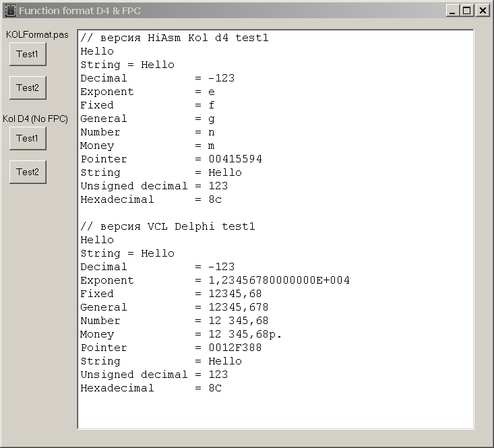This screenshot has width=494, height=448.
Task: Click the Number line showing 'n'
Action: click(148, 132)
